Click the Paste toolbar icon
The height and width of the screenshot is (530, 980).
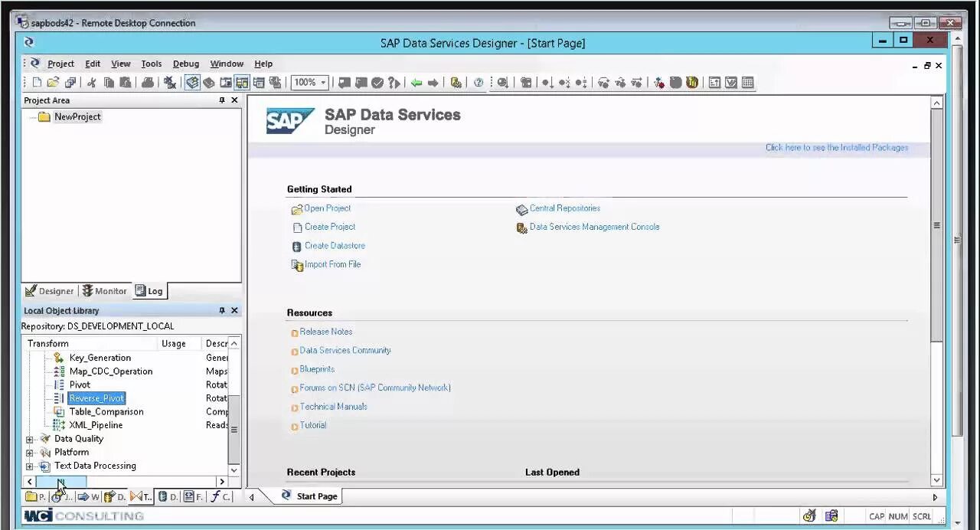tap(125, 83)
